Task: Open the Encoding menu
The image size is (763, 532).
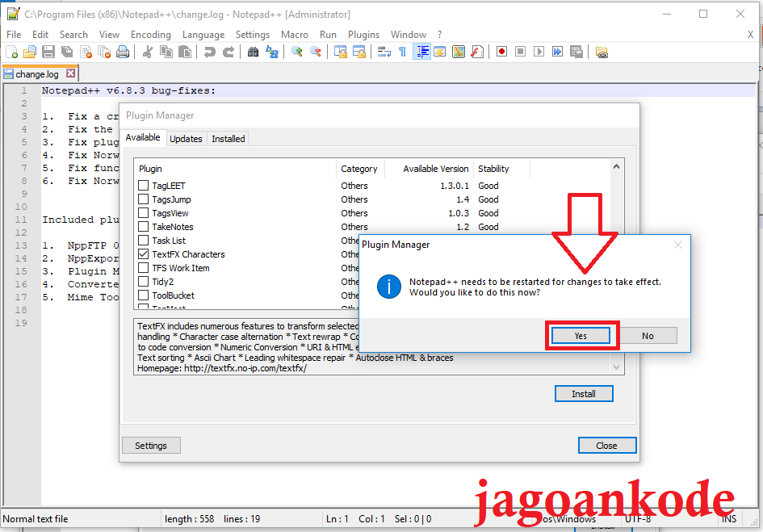Action: click(151, 35)
